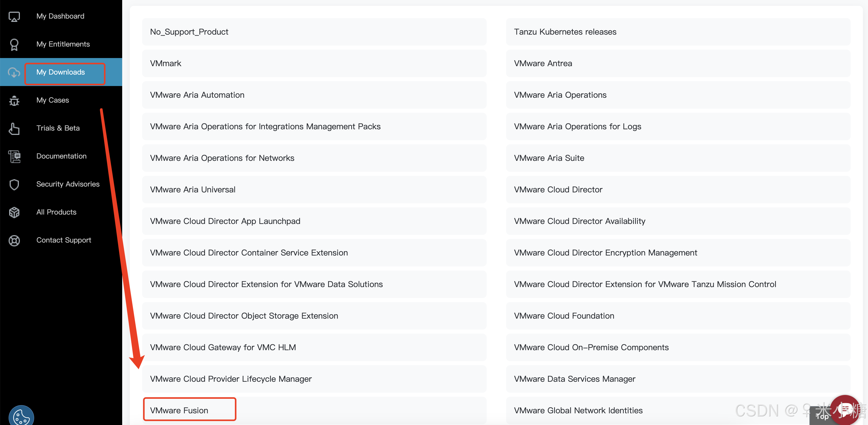
Task: Open the VMware Fusion product
Action: coord(179,410)
